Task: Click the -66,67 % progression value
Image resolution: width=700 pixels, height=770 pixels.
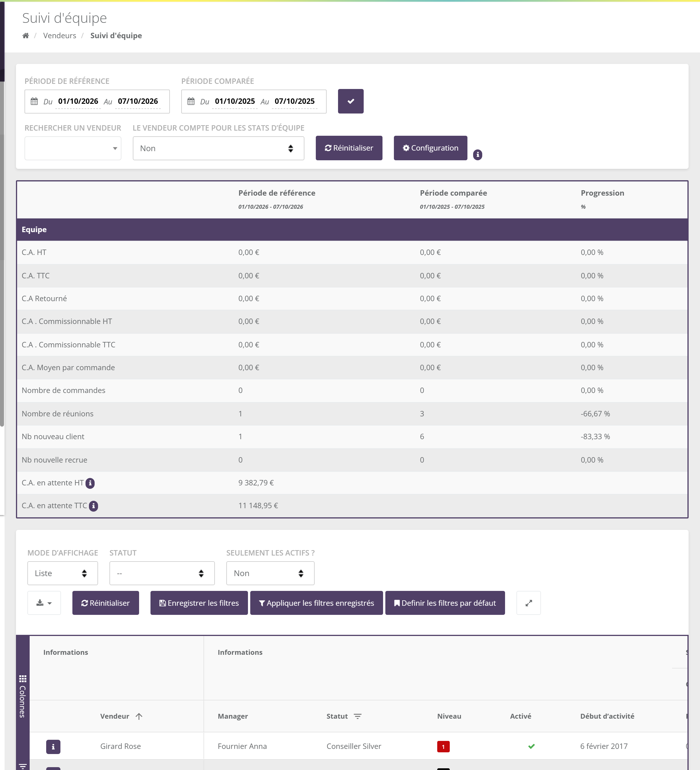Action: pos(595,414)
